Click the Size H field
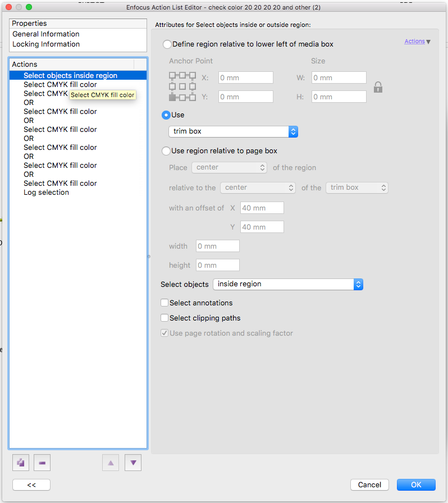 (339, 97)
